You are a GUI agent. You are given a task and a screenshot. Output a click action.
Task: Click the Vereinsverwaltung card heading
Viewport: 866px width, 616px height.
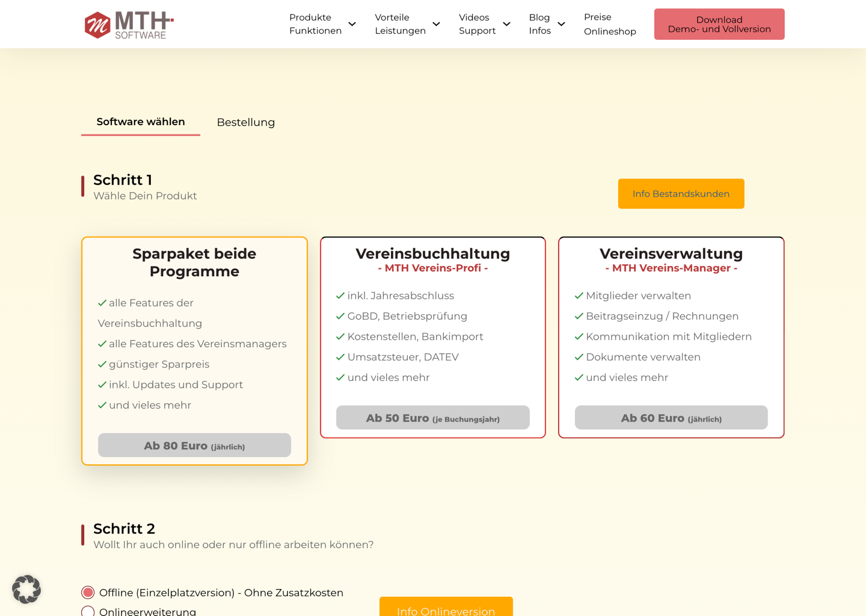(671, 253)
